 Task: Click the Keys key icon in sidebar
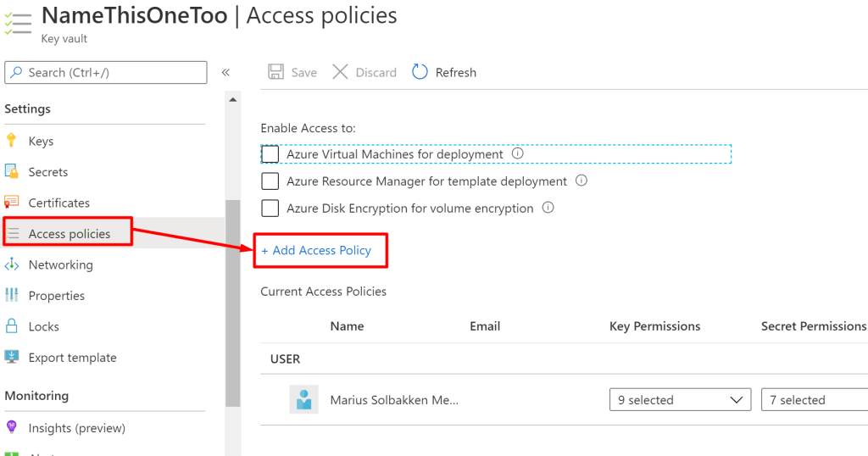point(12,141)
